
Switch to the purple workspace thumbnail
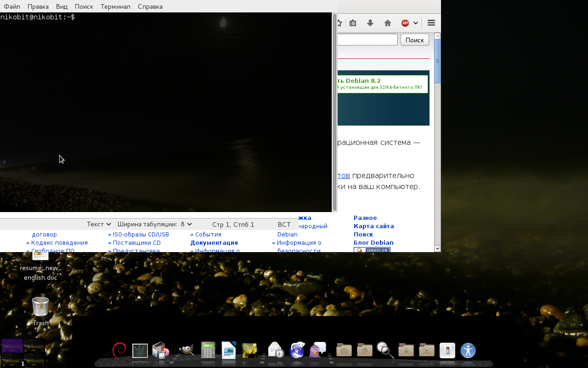(12, 345)
